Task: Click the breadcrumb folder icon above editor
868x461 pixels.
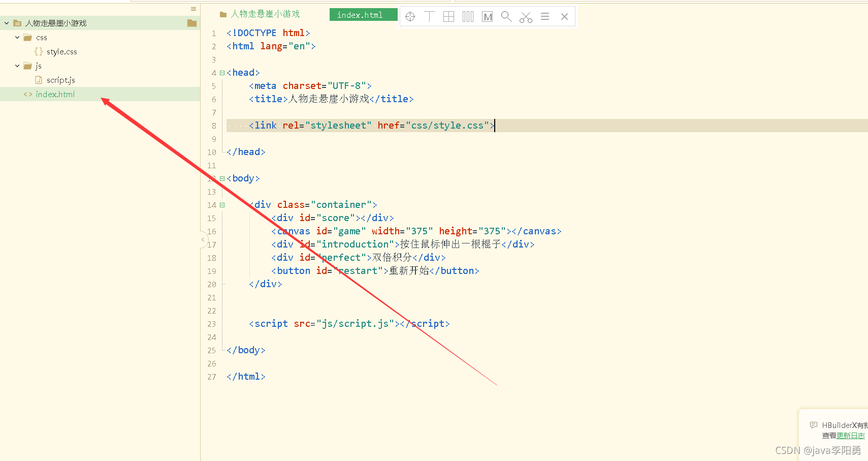Action: [x=223, y=15]
